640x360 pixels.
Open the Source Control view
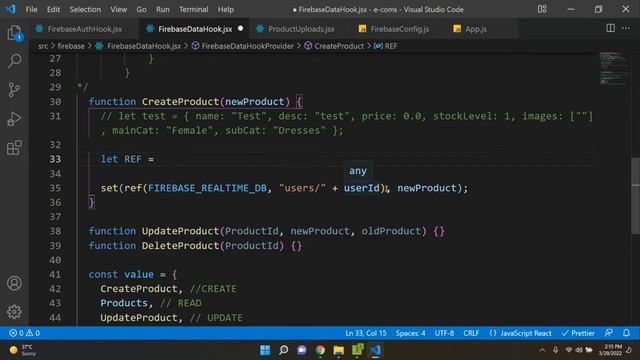14,90
